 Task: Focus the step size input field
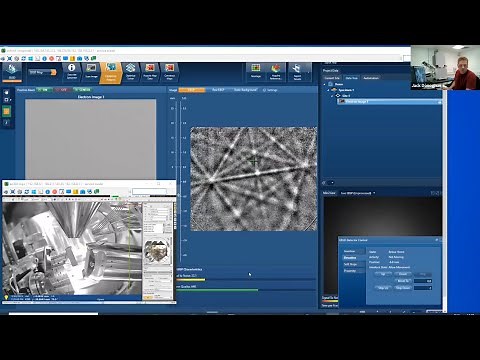point(423,288)
